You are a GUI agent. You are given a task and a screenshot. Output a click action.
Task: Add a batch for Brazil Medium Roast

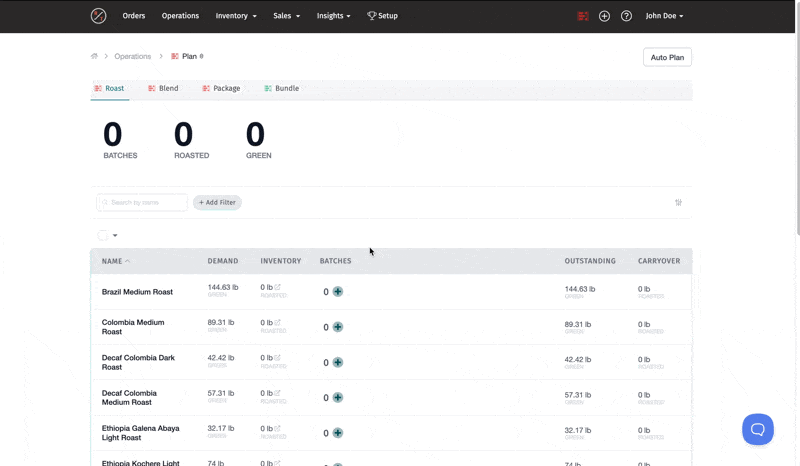pos(338,292)
